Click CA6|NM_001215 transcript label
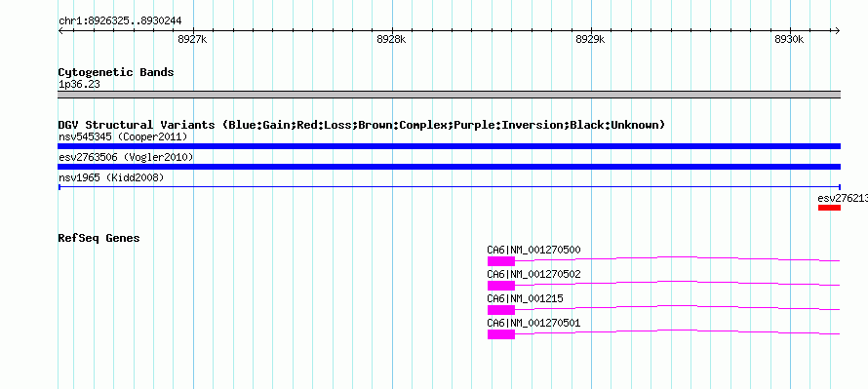The width and height of the screenshot is (868, 389). point(525,298)
